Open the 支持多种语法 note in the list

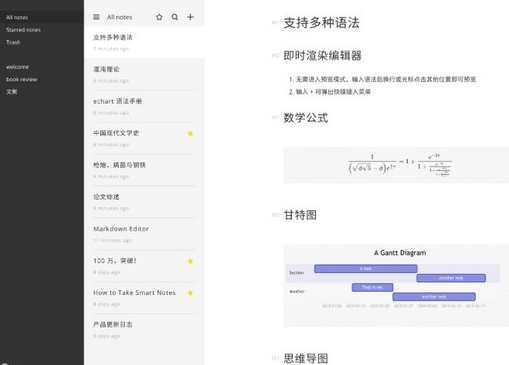[144, 42]
